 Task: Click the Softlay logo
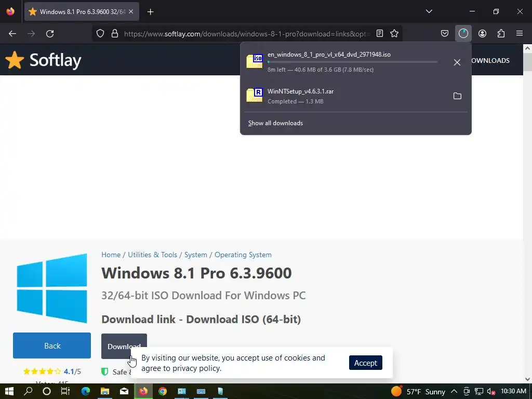coord(43,60)
